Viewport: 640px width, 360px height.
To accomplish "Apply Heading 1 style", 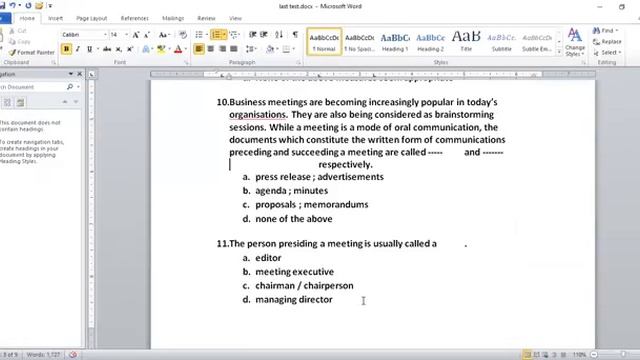I will [395, 42].
